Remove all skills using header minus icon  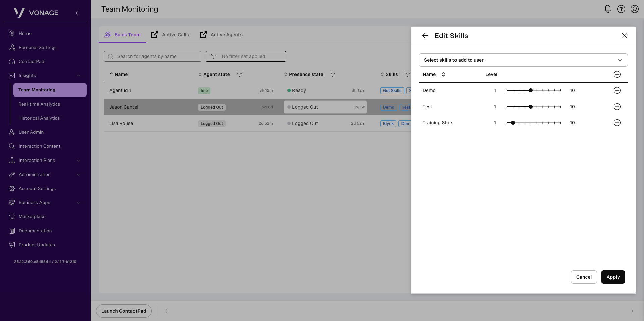617,74
